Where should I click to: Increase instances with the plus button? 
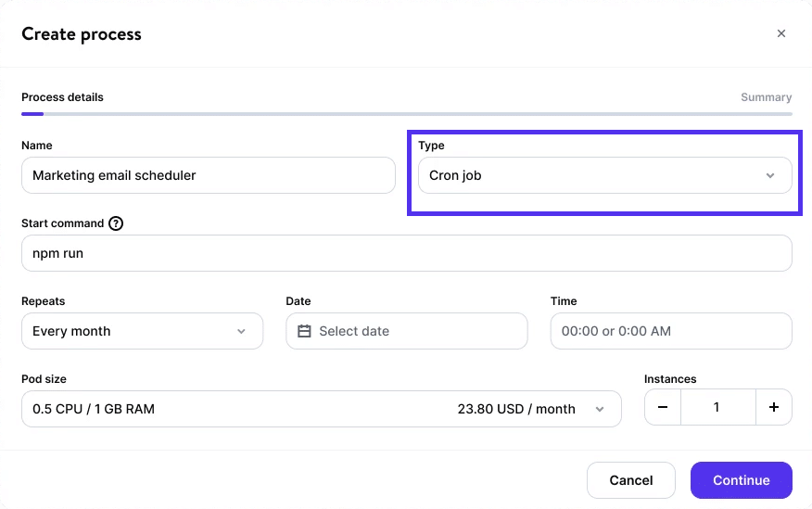click(774, 407)
